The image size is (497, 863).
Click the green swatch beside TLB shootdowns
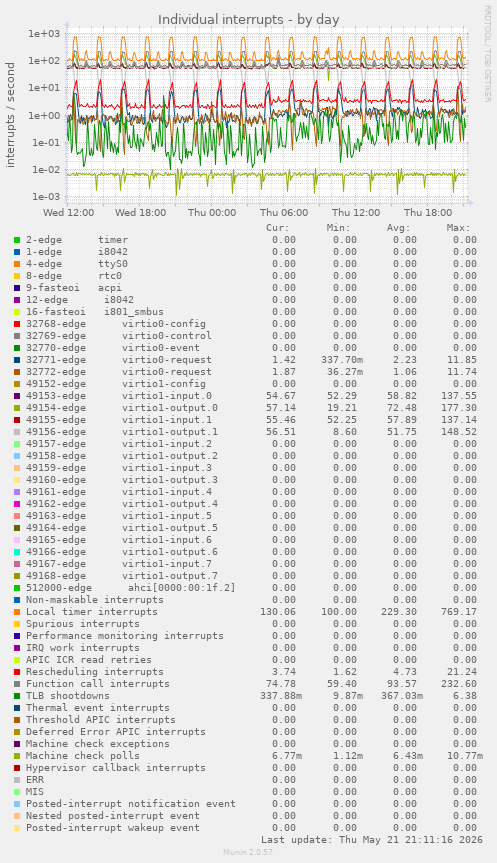click(17, 696)
